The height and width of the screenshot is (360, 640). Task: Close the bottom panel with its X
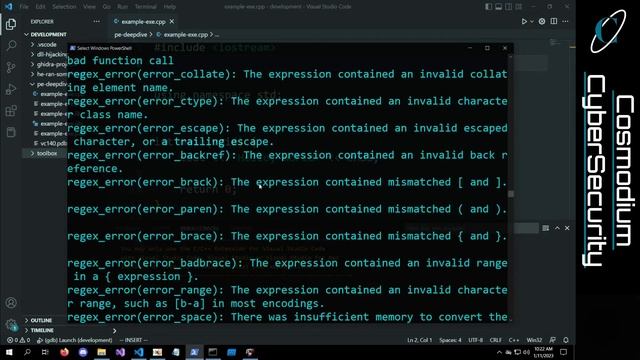pyautogui.click(x=567, y=228)
